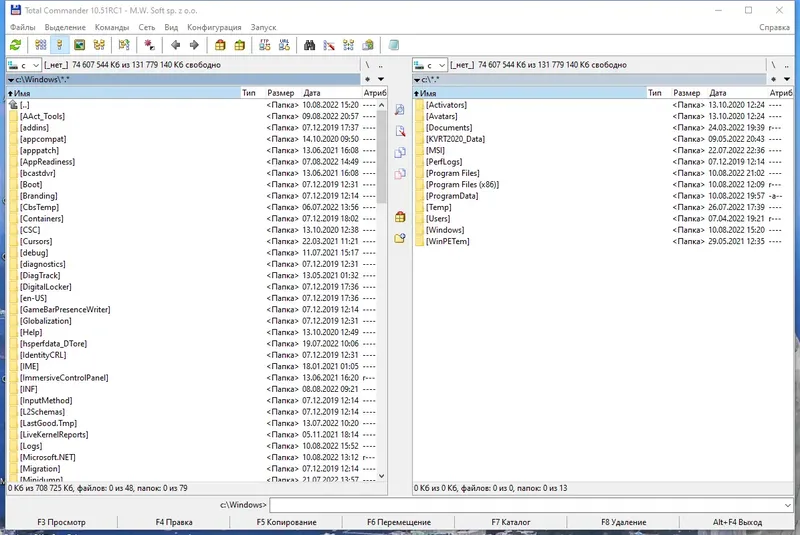The width and height of the screenshot is (800, 535).
Task: Go up with the right panel '..' button
Action: click(x=787, y=65)
